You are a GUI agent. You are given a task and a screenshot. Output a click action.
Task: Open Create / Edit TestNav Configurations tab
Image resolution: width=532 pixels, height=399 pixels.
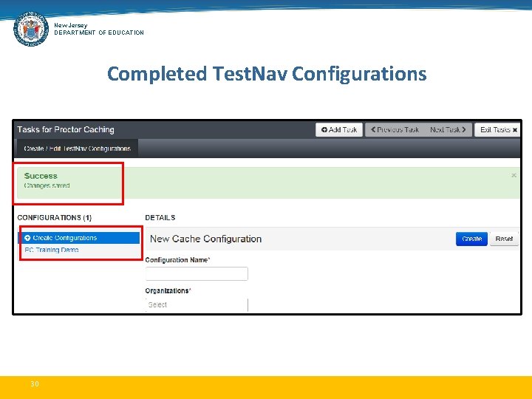tap(77, 149)
